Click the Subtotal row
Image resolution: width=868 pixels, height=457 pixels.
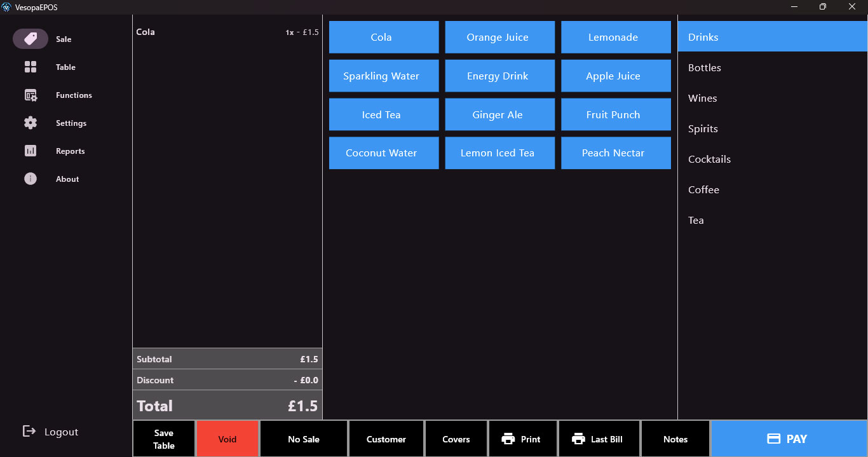(x=227, y=358)
